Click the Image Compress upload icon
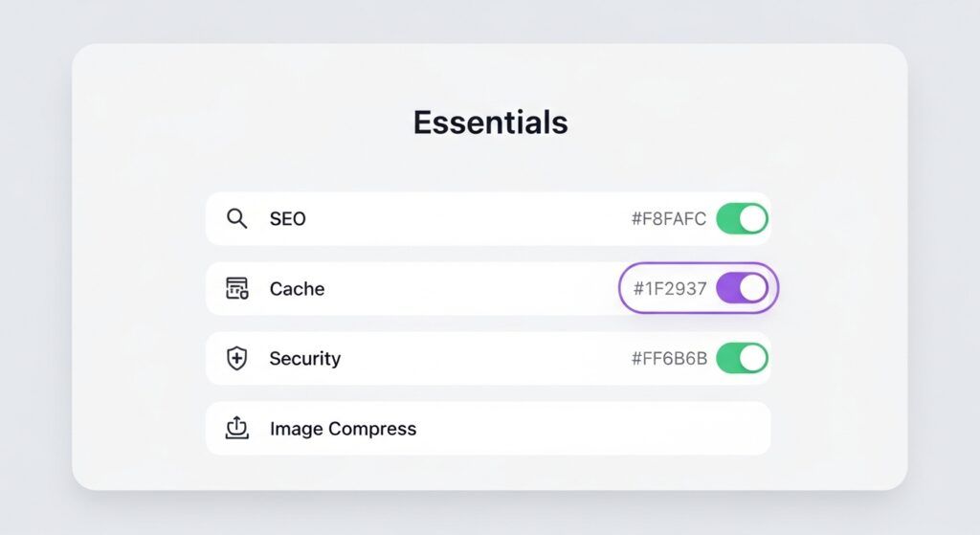This screenshot has height=535, width=980. click(236, 429)
